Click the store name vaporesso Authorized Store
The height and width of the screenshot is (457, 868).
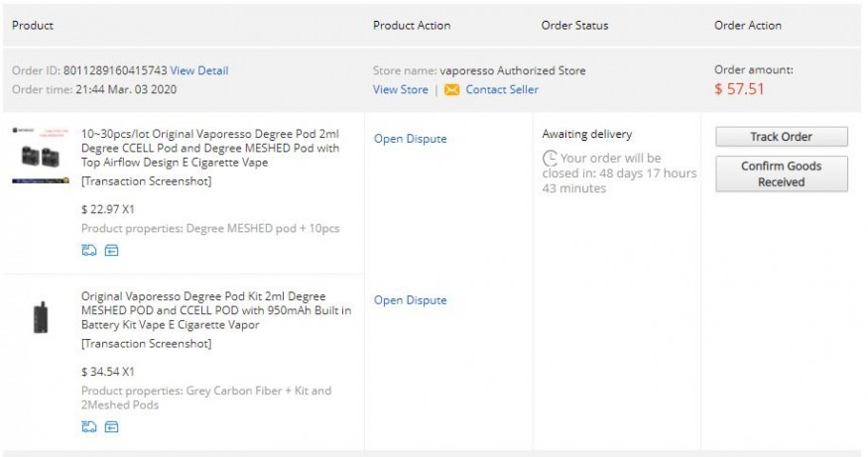coord(513,70)
